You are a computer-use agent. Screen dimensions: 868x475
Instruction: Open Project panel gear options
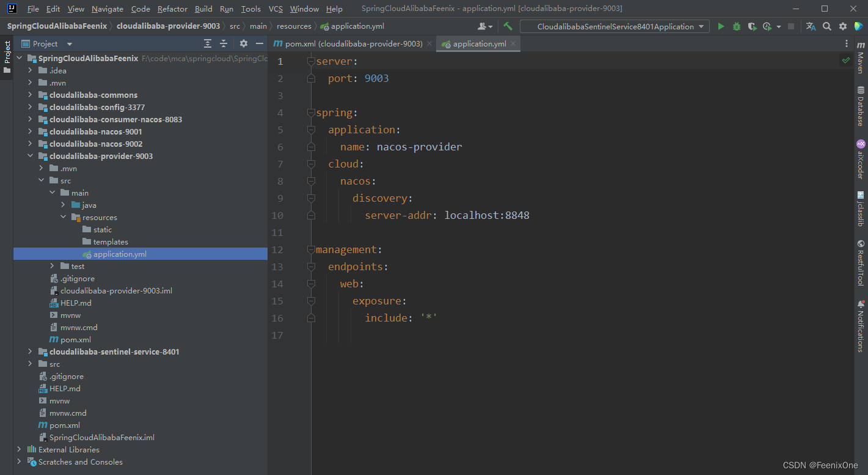click(x=244, y=43)
